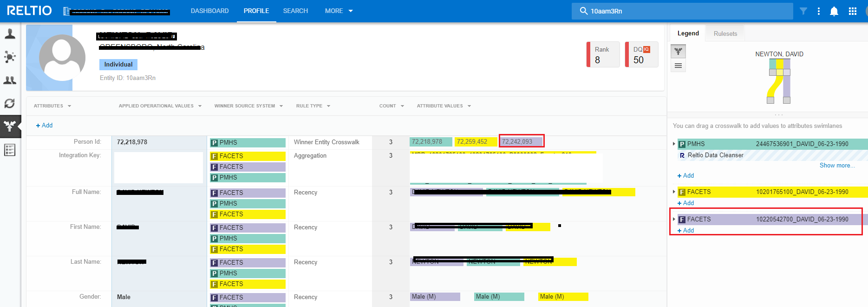Expand the MORE dropdown menu
The image size is (868, 307).
click(x=339, y=11)
